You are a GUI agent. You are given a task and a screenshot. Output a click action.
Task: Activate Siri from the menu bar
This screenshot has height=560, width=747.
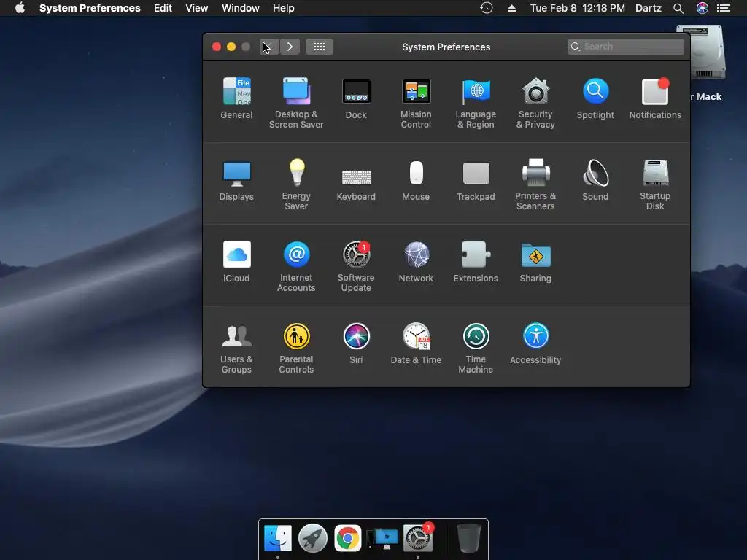tap(703, 8)
